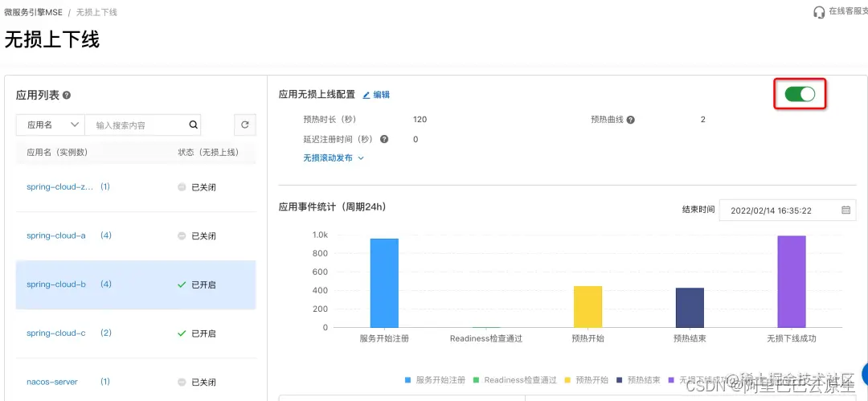868x401 pixels.
Task: Select the spring-cloud-b application row
Action: point(136,284)
